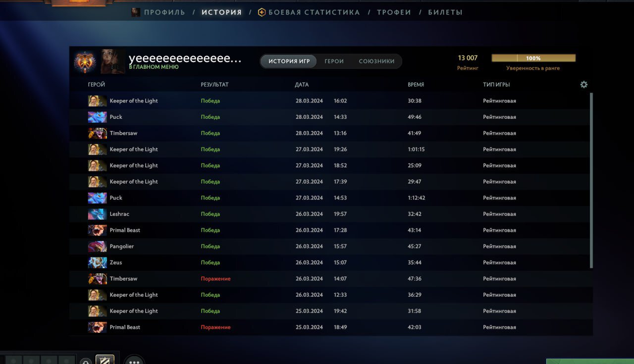The image size is (634, 364).
Task: Click the Pangolier hero portrait icon
Action: (x=97, y=247)
